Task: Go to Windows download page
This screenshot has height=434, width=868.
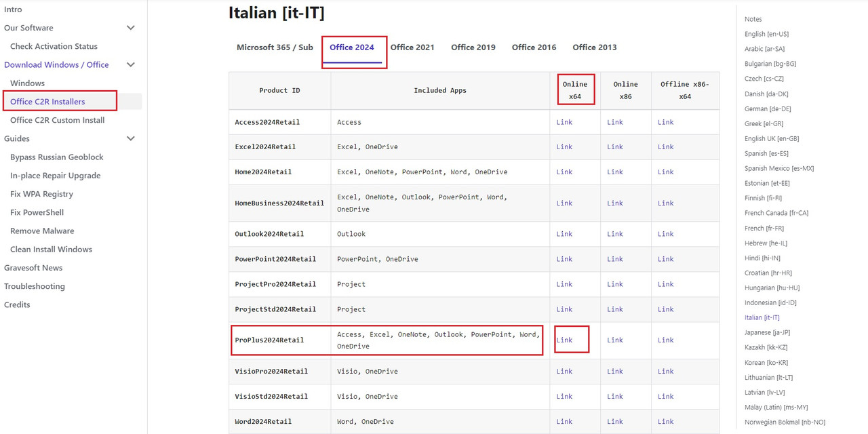Action: coord(27,83)
